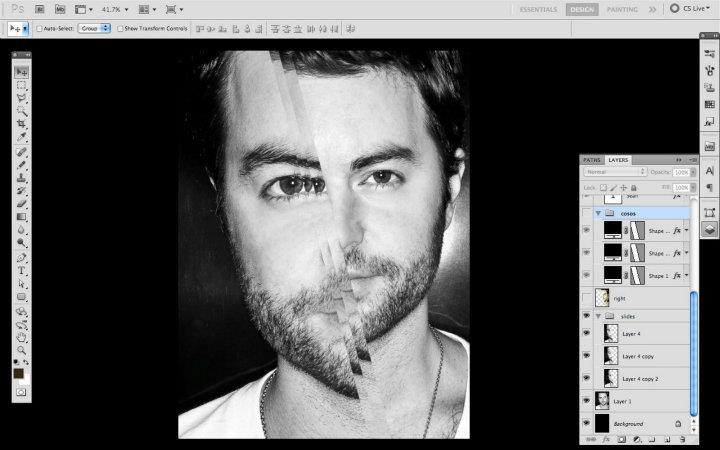720x450 pixels.
Task: Show the hidden cosas group
Action: pyautogui.click(x=586, y=213)
